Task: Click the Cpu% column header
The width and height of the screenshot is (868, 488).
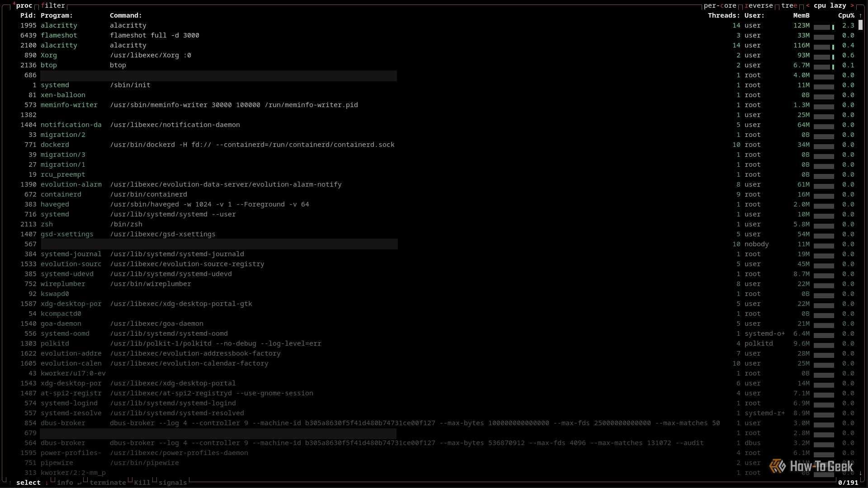Action: 846,15
